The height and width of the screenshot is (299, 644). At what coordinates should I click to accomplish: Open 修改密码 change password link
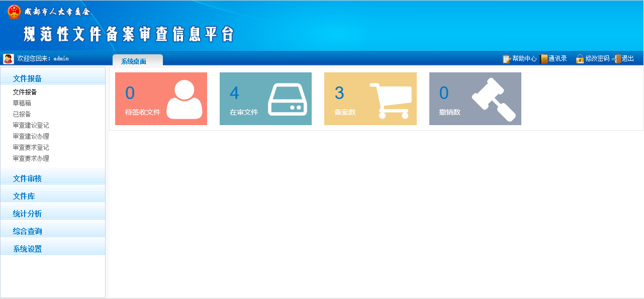tap(597, 59)
